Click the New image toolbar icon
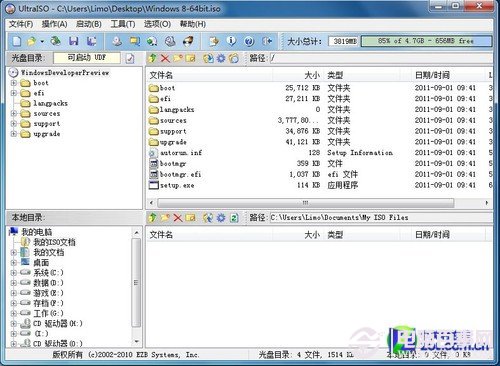This screenshot has height=366, width=500. click(17, 41)
